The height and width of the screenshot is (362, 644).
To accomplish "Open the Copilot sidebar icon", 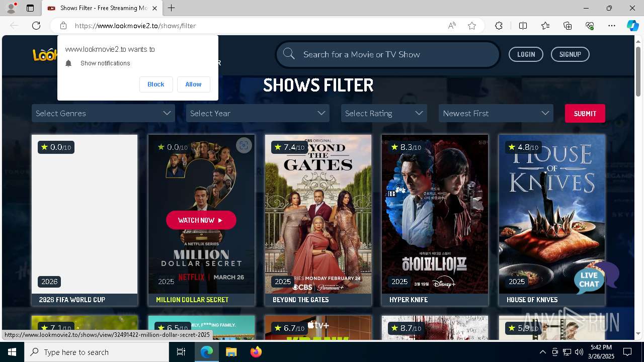I will click(x=632, y=26).
